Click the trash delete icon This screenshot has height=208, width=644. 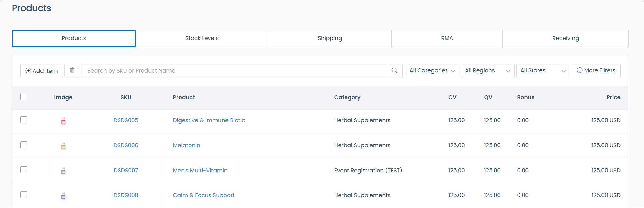(x=72, y=70)
